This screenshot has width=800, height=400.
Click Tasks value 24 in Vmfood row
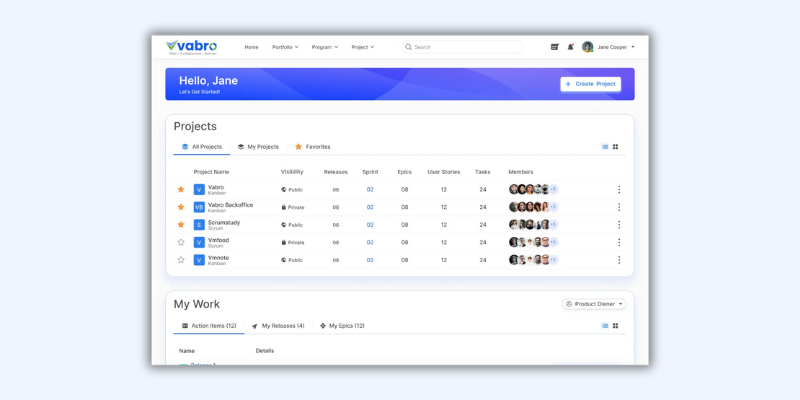click(483, 242)
